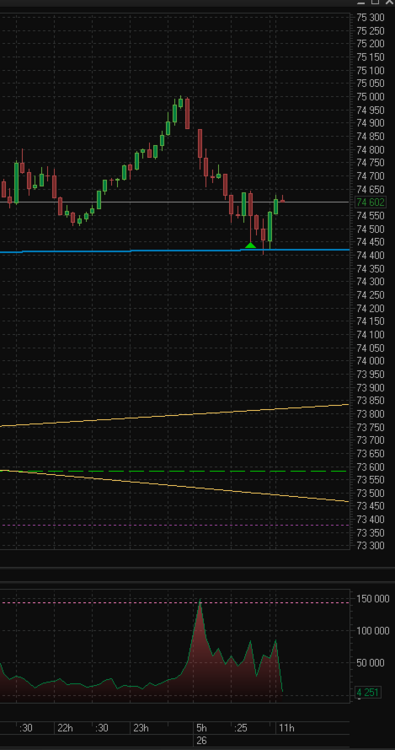Click the 74 800 price axis label
Screen dimensions: 395x750
coord(371,150)
